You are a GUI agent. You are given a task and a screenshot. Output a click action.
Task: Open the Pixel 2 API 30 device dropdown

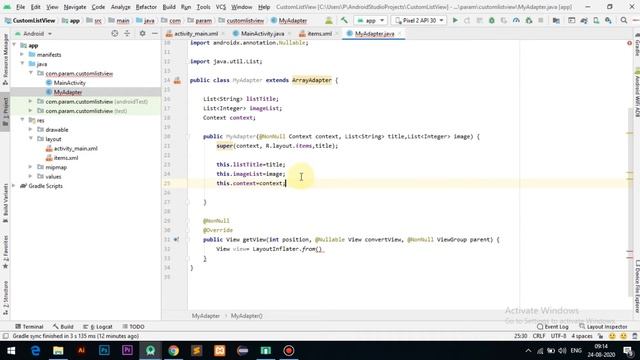(419, 20)
